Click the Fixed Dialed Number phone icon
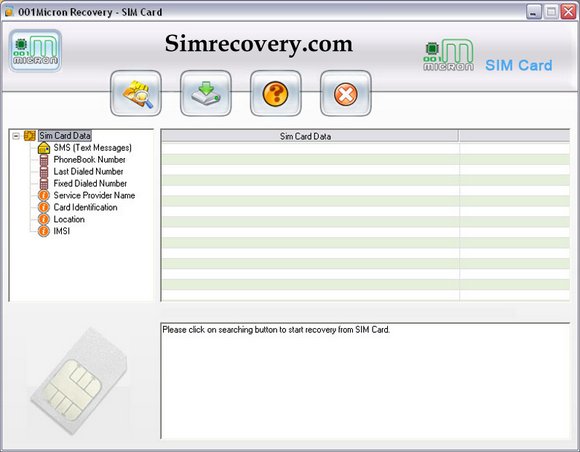This screenshot has height=452, width=580. pos(44,184)
